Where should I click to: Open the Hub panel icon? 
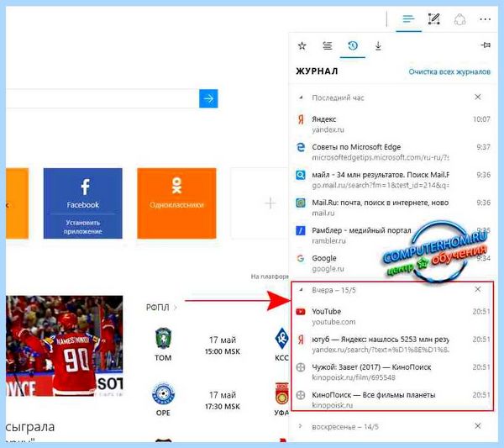(x=408, y=19)
